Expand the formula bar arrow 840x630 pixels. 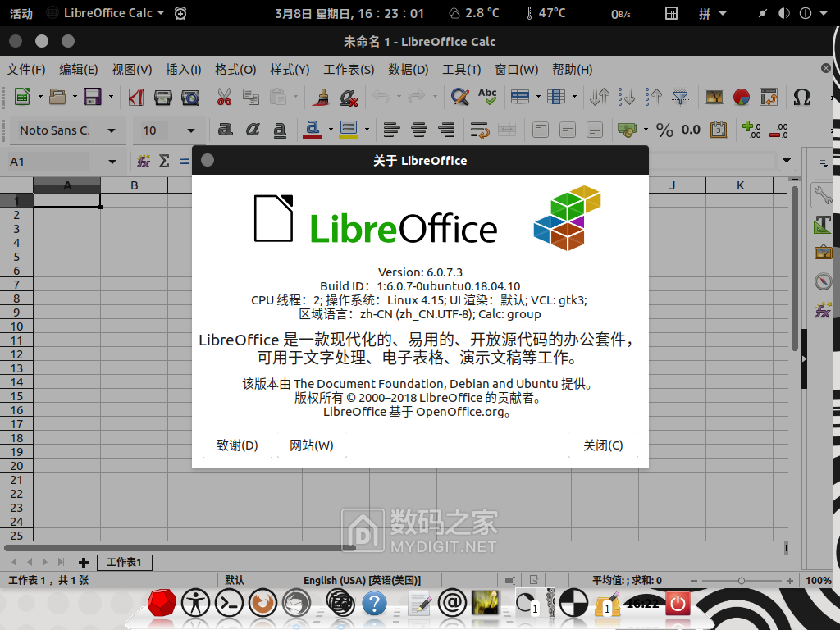[x=787, y=161]
